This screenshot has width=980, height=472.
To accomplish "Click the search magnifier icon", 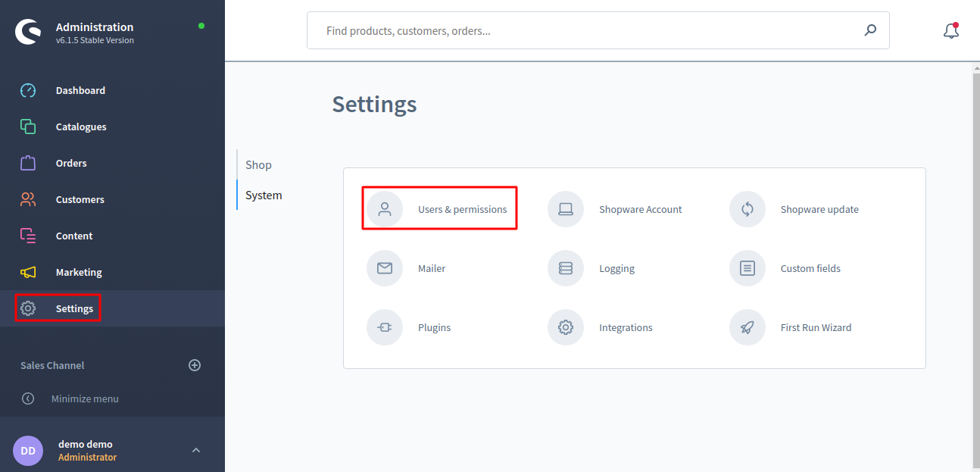I will [870, 30].
